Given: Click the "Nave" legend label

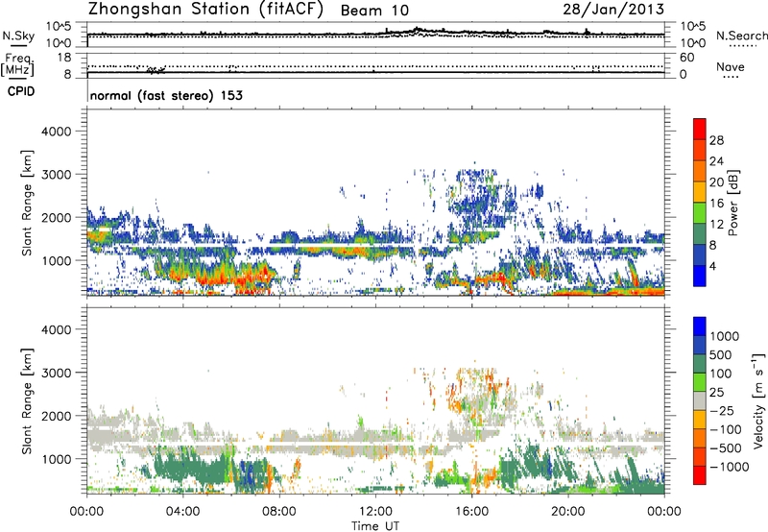Looking at the screenshot, I should click(730, 67).
